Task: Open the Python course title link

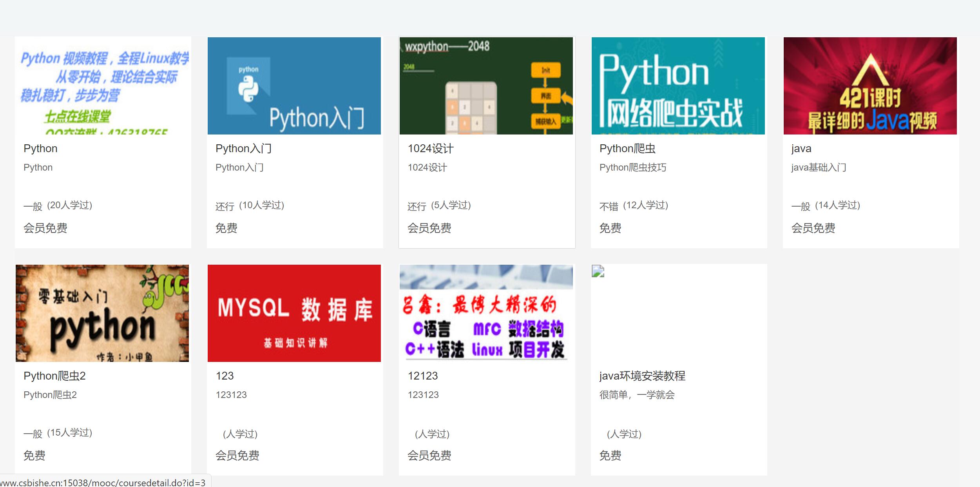Action: pos(40,149)
